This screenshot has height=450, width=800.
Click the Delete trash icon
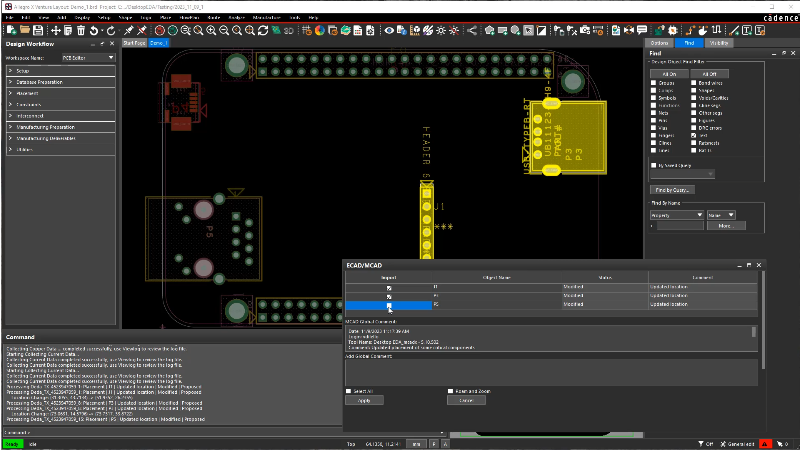click(x=81, y=31)
